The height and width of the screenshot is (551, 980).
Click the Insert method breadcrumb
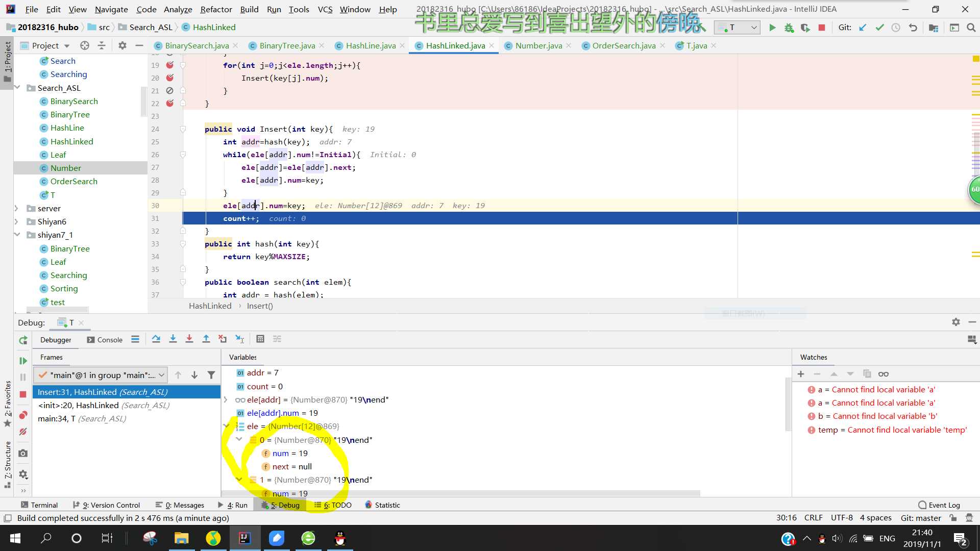259,306
